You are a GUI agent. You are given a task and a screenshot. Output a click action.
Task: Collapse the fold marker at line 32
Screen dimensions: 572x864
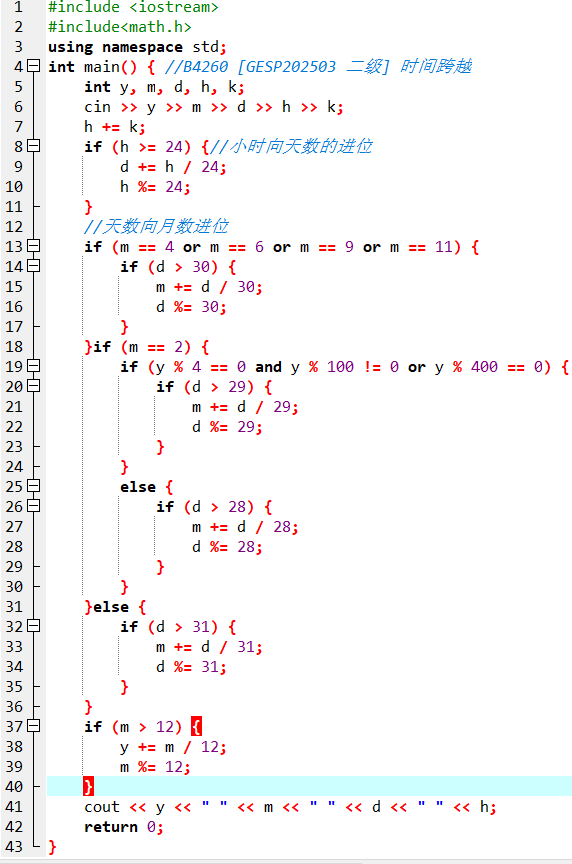point(34,626)
